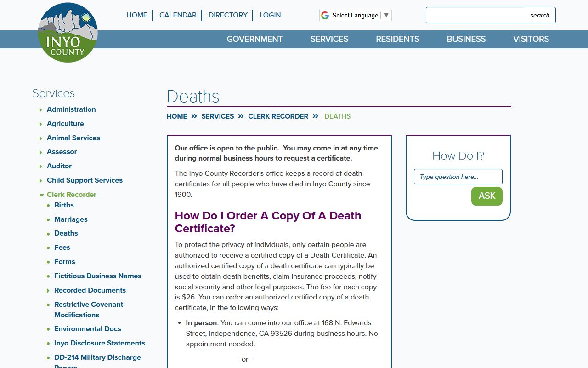
Task: Click 'How Do I Order A Copy' heading
Action: coord(268,222)
